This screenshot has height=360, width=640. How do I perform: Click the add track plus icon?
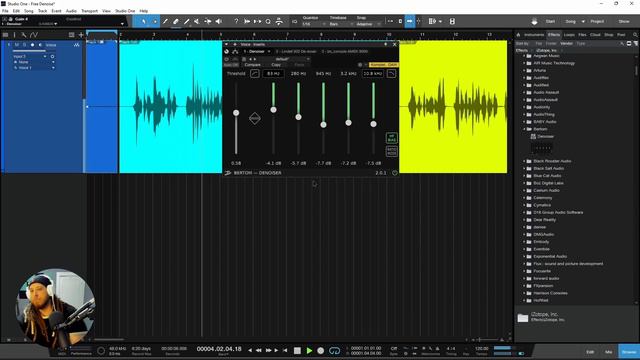pyautogui.click(x=81, y=35)
